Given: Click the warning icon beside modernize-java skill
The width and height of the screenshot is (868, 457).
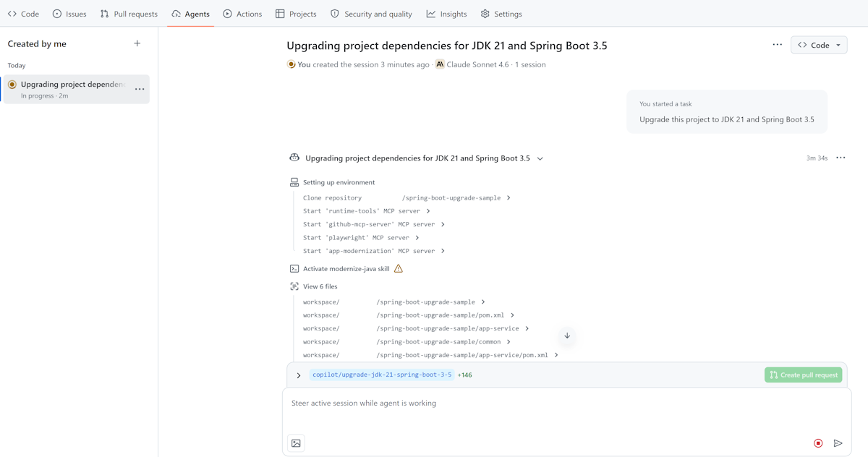Looking at the screenshot, I should coord(398,268).
